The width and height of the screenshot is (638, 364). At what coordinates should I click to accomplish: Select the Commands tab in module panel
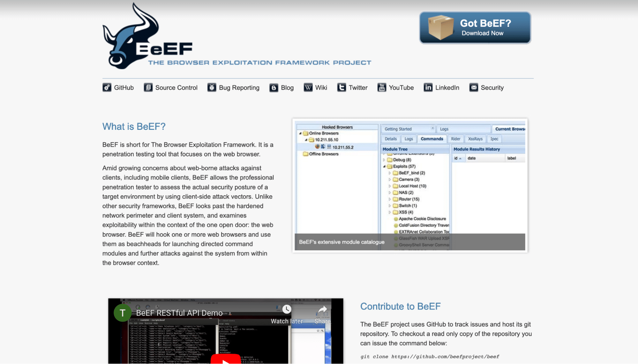[431, 138]
